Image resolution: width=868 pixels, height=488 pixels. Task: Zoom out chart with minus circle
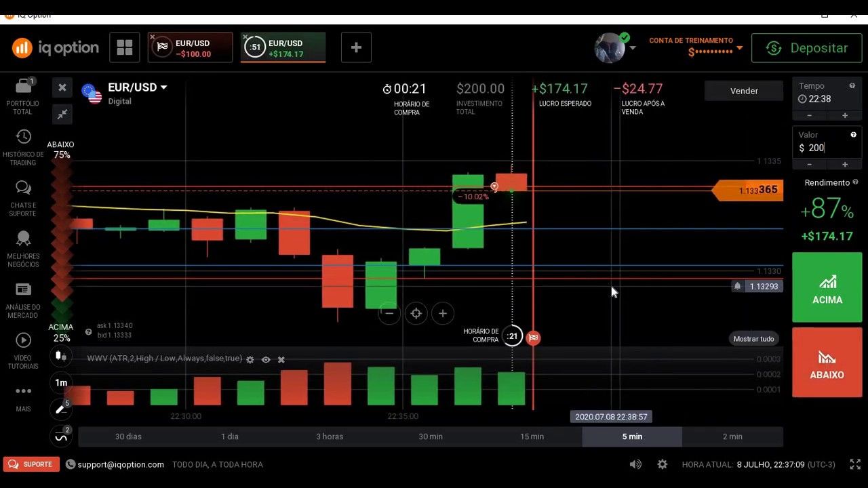pos(389,313)
